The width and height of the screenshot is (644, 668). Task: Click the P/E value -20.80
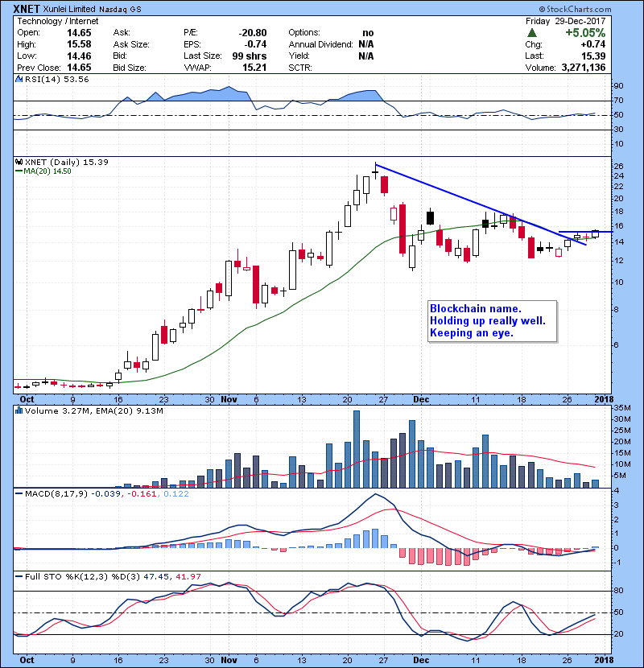253,33
